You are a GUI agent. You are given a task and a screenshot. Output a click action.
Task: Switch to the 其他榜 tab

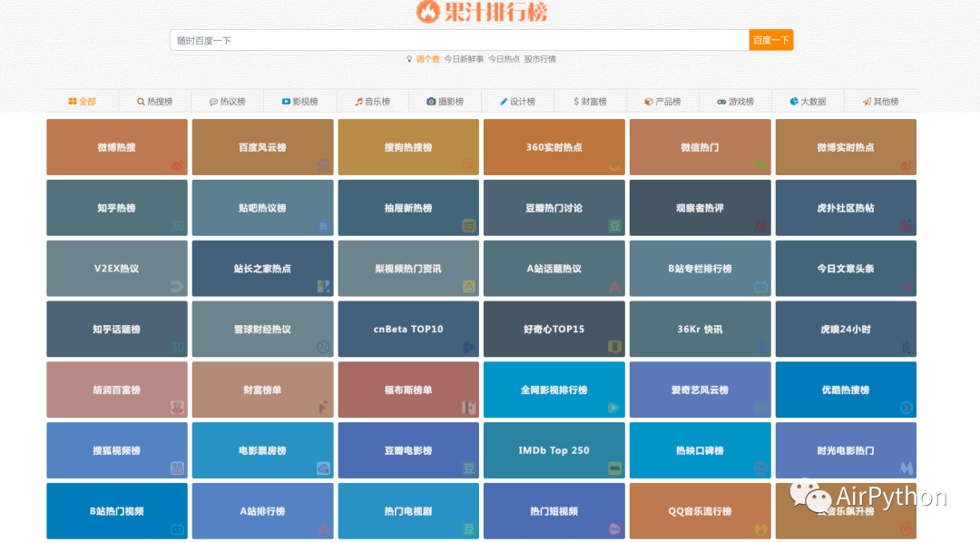(880, 102)
